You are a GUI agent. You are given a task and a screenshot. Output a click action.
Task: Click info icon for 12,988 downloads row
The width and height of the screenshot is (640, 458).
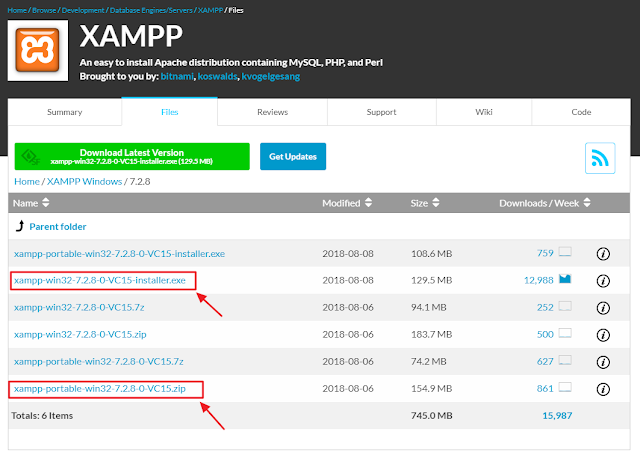603,281
